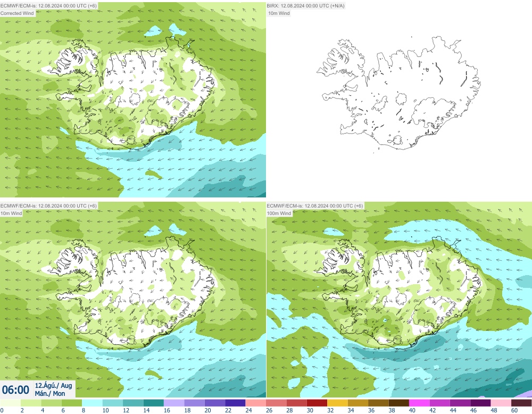Click the legend value 8
Viewport: 532px width, 414px height.
tap(84, 410)
